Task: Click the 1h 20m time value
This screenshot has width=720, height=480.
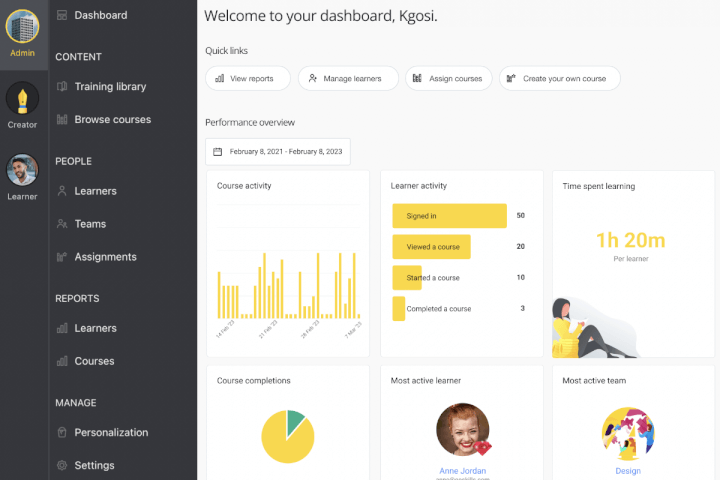Action: [x=631, y=240]
